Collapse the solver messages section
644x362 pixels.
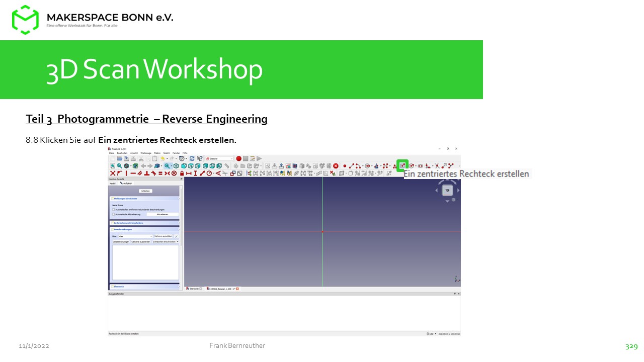tap(144, 199)
